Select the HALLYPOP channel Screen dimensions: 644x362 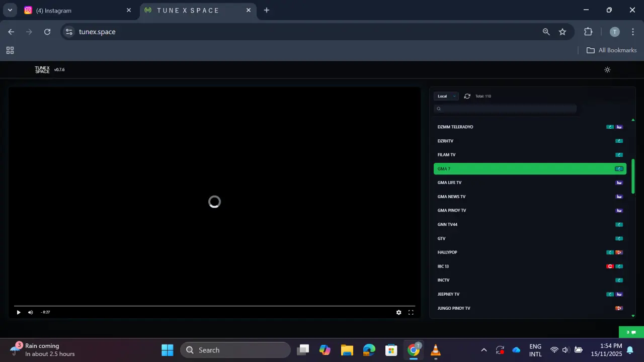point(530,252)
